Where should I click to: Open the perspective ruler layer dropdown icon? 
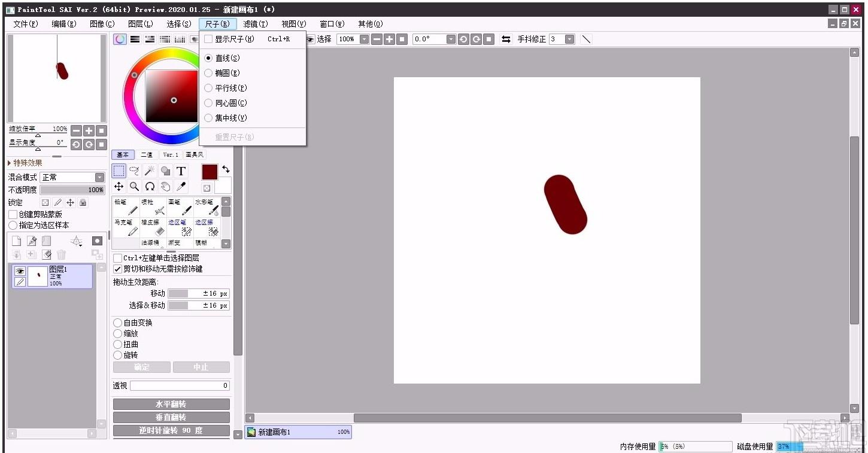coord(77,241)
